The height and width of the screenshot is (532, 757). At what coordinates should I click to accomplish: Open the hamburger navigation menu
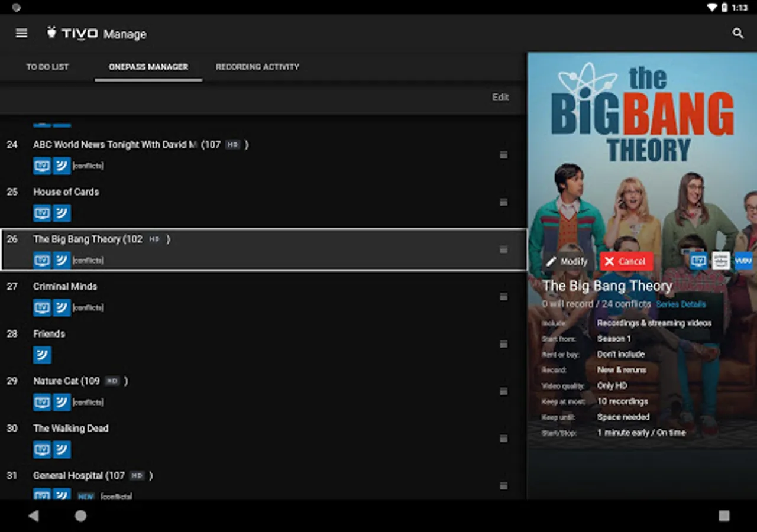pos(21,33)
